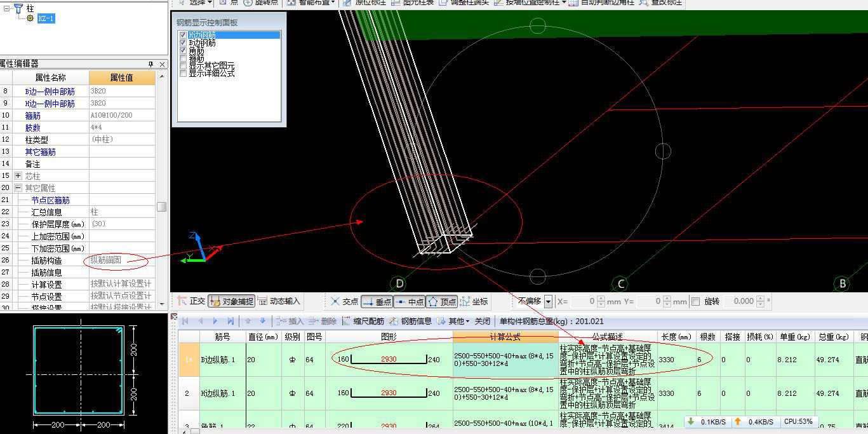This screenshot has height=434, width=868.
Task: Go to last rebar record
Action: tap(230, 321)
